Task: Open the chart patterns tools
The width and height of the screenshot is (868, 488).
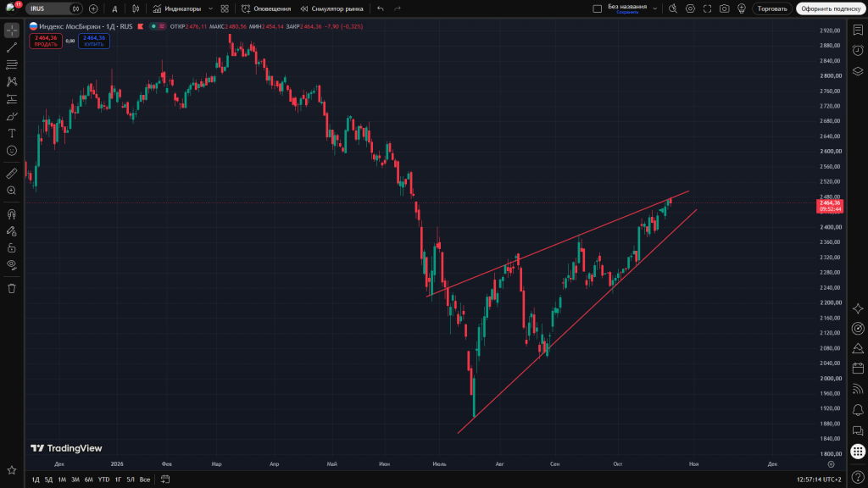Action: (12, 82)
